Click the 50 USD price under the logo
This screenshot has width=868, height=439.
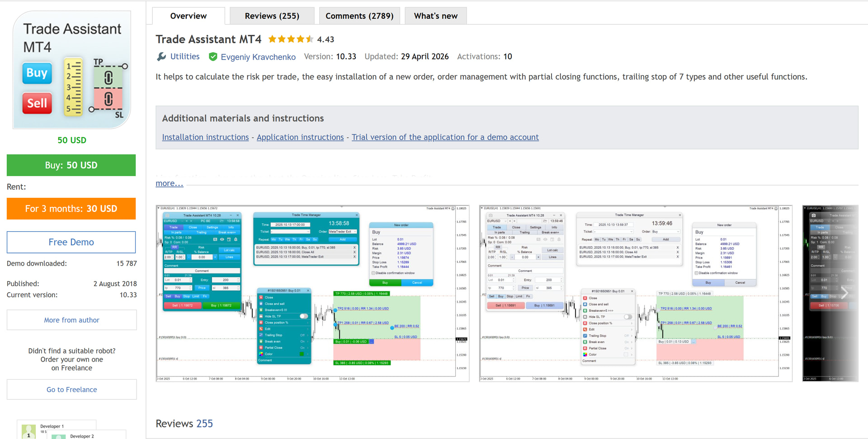(72, 140)
